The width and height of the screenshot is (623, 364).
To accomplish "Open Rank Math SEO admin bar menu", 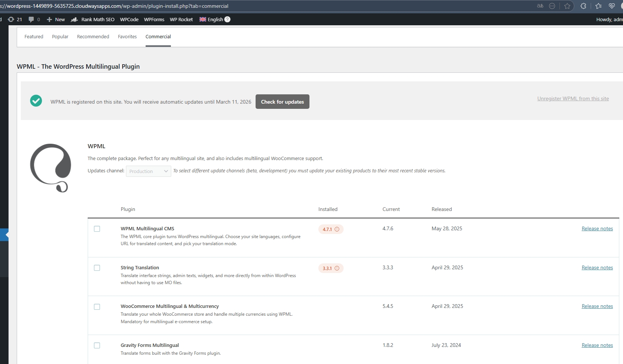I will click(x=93, y=19).
